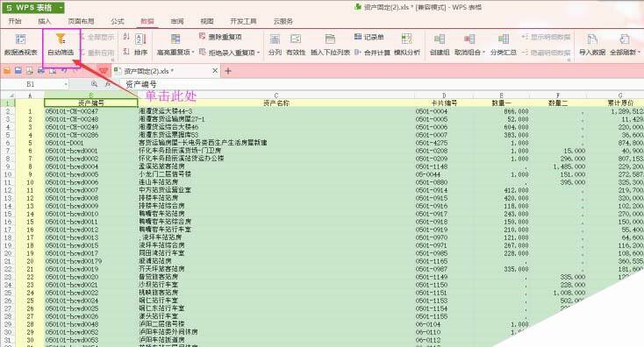Open the Name Box dropdown arrow

(x=66, y=84)
